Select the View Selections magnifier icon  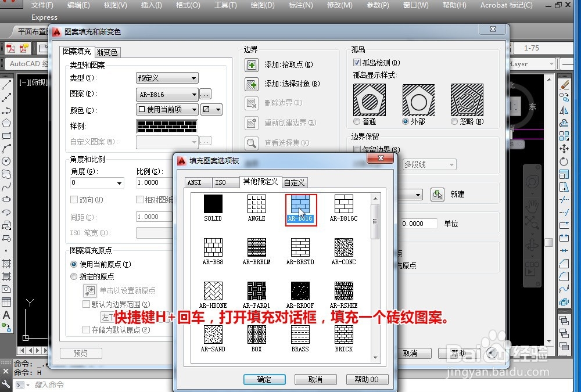pos(252,143)
